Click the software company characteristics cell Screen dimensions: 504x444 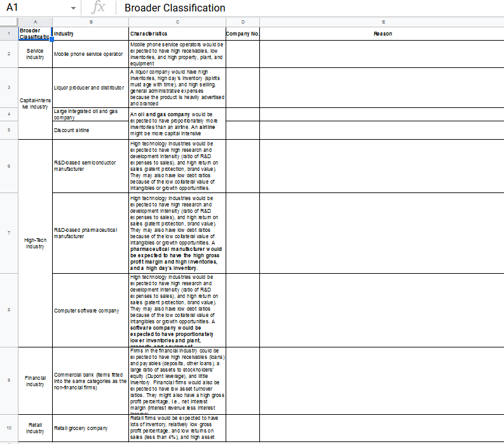point(177,311)
